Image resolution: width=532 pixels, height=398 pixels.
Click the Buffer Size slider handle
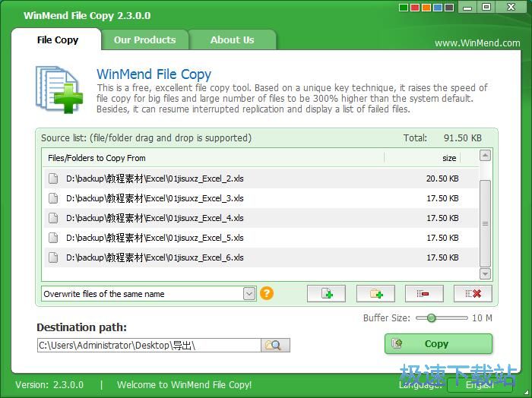click(x=431, y=318)
